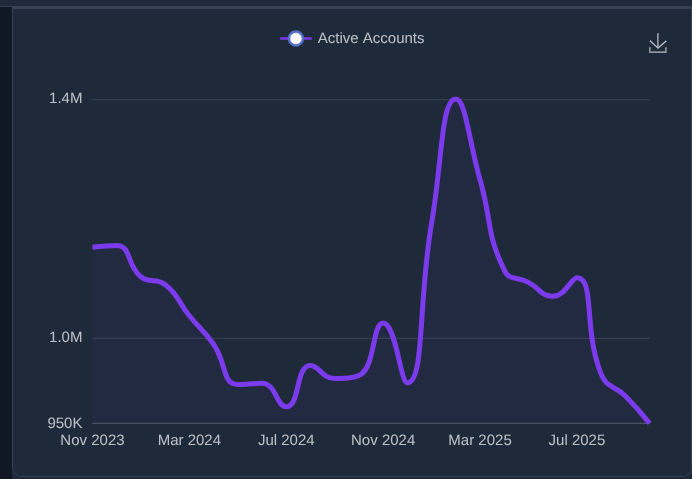This screenshot has width=692, height=479.
Task: Download the chart using the download icon
Action: (x=657, y=43)
